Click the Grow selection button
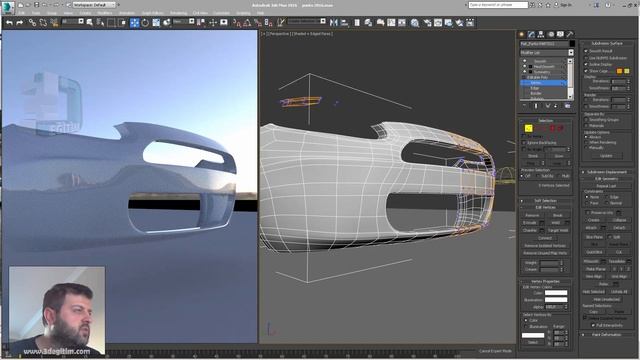The height and width of the screenshot is (360, 640). pyautogui.click(x=559, y=156)
